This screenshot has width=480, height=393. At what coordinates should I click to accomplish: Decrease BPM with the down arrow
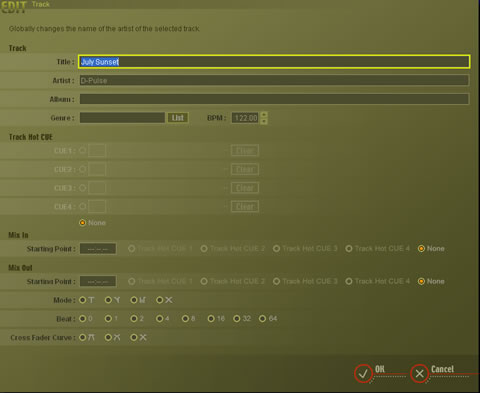[264, 121]
